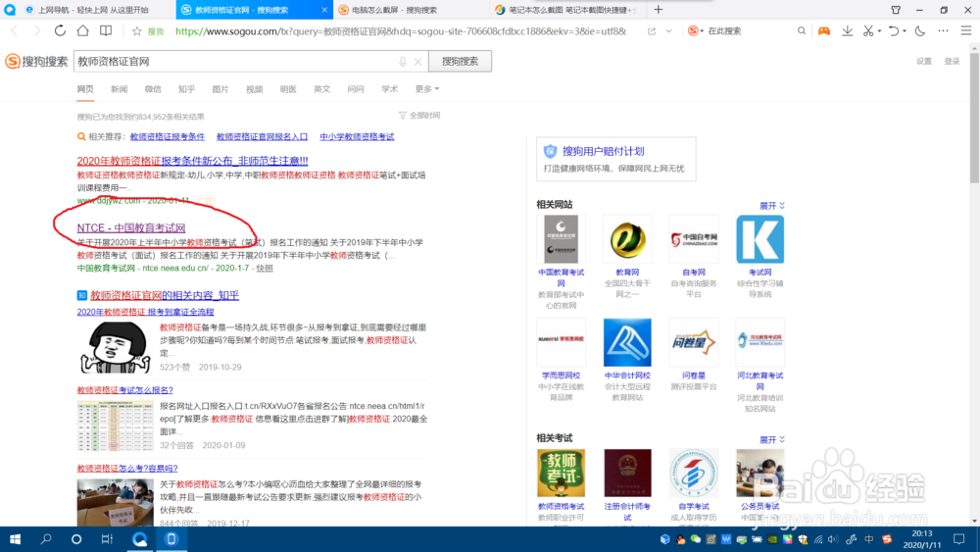
Task: Expand screenshot tool dropdown arrow
Action: (x=879, y=31)
